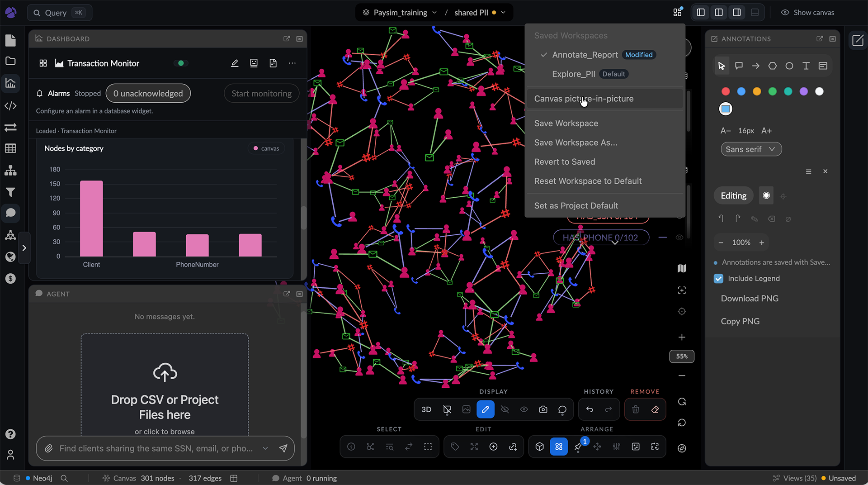The image size is (868, 485).
Task: Open the agent prompt suggestions chevron
Action: (265, 448)
